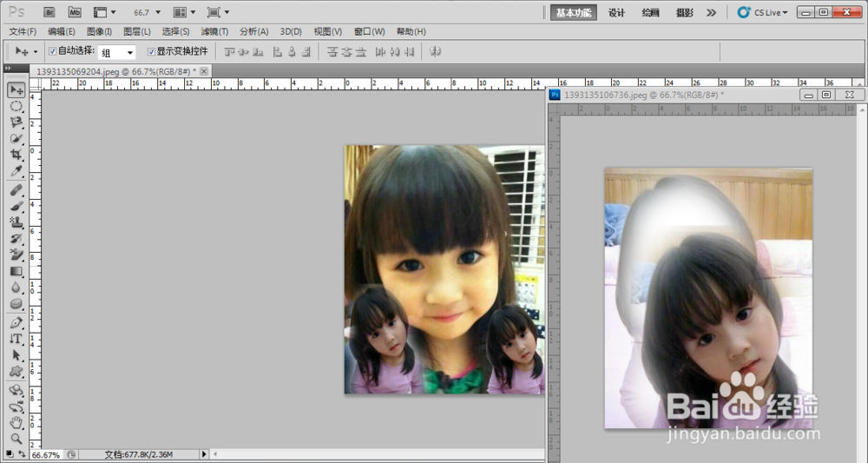Select the Lasso tool

16,122
